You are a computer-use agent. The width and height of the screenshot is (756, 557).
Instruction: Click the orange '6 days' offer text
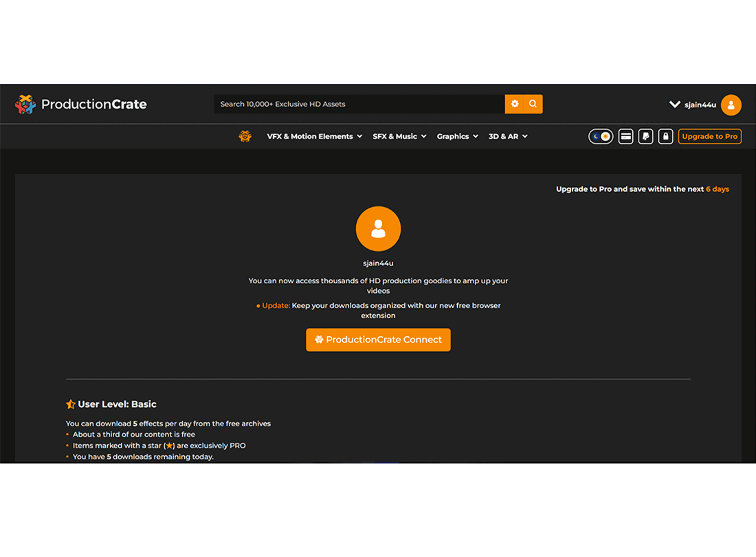click(x=718, y=189)
